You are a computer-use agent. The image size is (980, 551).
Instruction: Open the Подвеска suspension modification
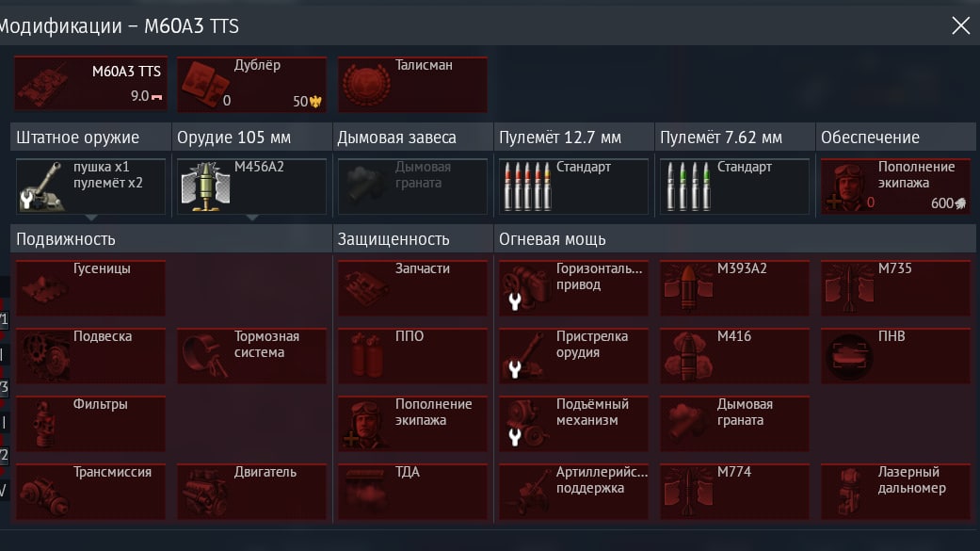[x=90, y=355]
